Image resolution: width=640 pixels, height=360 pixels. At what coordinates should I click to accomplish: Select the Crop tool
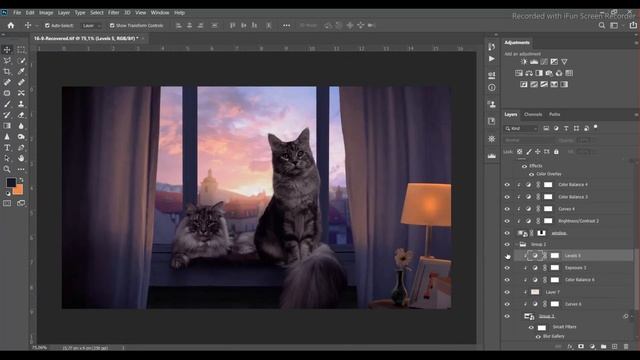tap(7, 71)
